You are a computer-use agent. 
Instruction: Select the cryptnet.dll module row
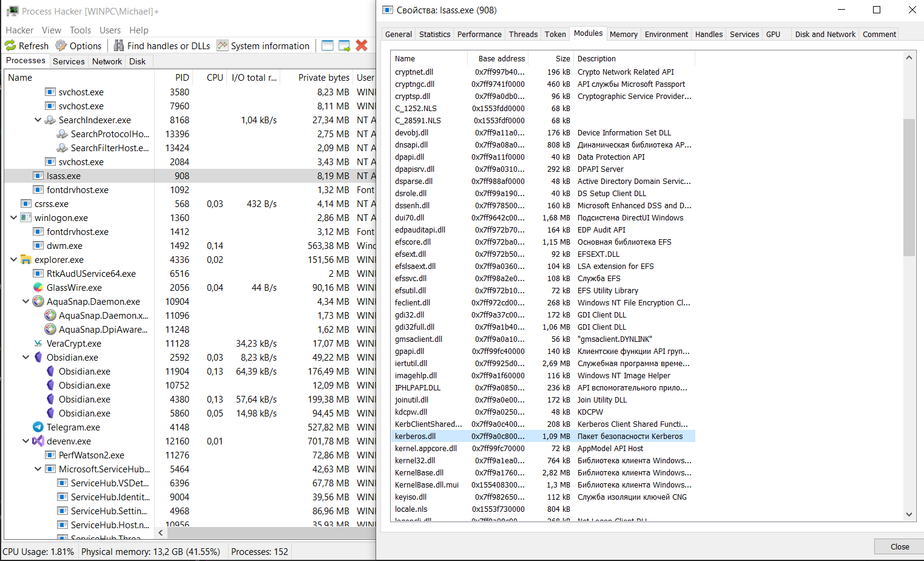(543, 72)
